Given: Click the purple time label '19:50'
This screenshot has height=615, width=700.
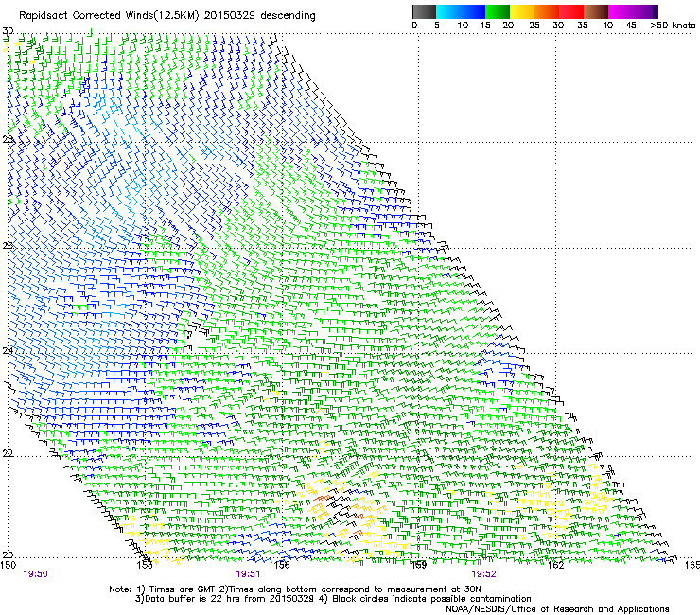Looking at the screenshot, I should (35, 574).
